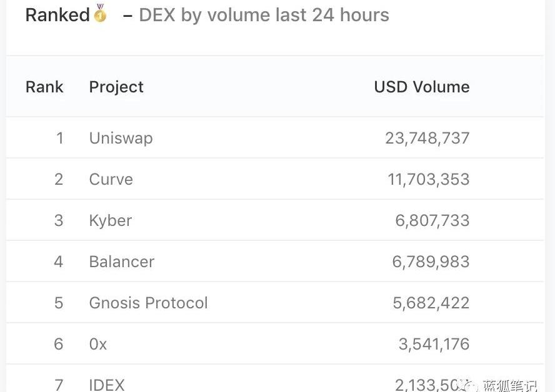Sort by the Rank column header

point(44,87)
